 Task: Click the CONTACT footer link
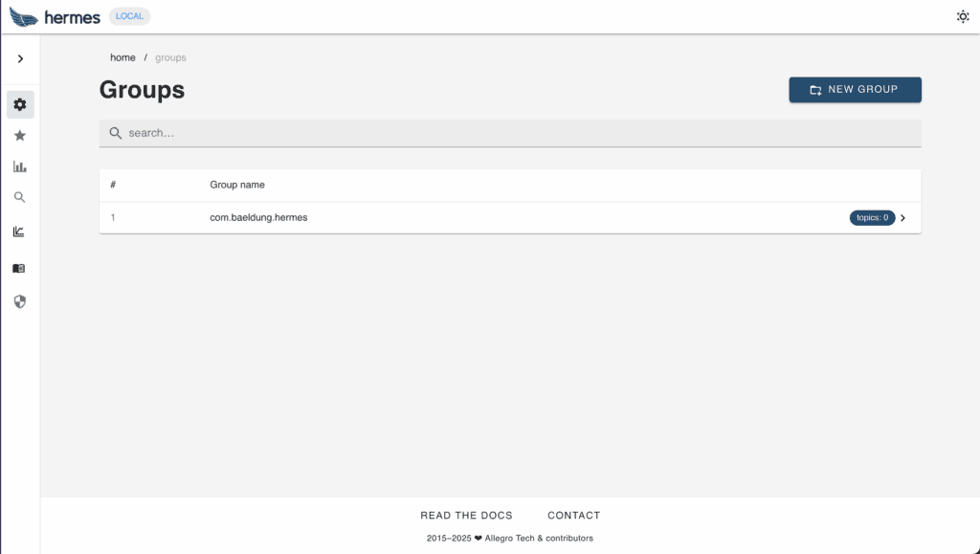(x=573, y=516)
